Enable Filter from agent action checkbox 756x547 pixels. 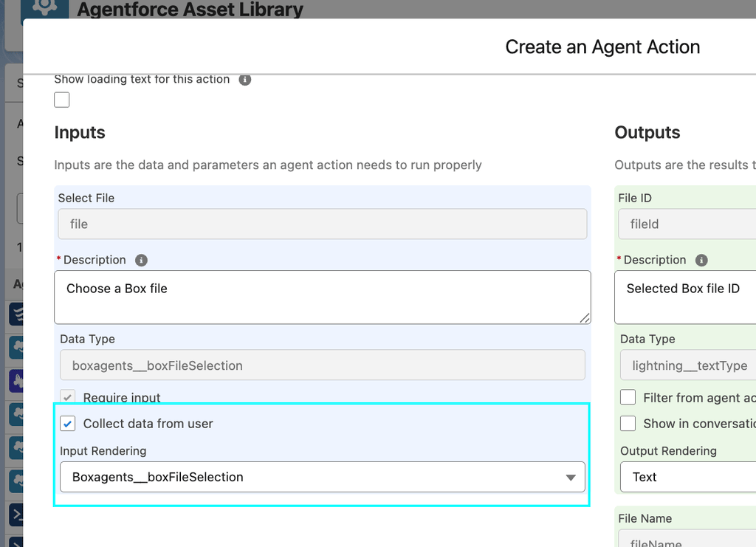point(628,397)
